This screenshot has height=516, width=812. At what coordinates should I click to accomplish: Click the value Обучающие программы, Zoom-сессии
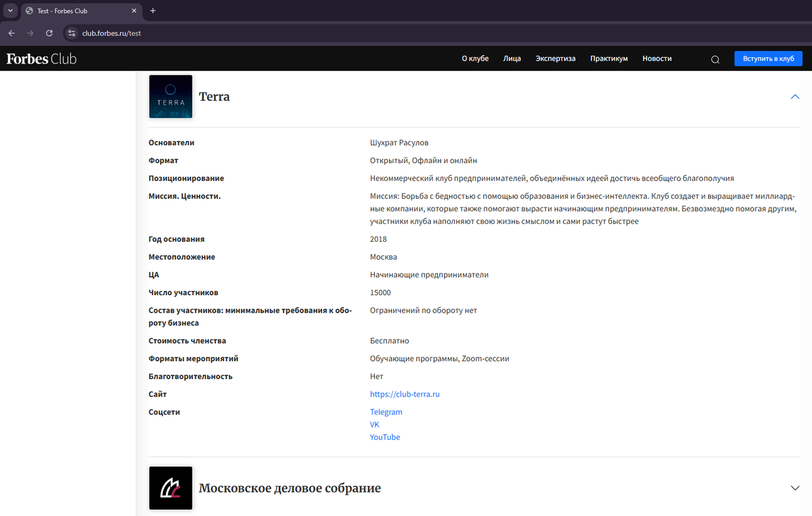(440, 359)
